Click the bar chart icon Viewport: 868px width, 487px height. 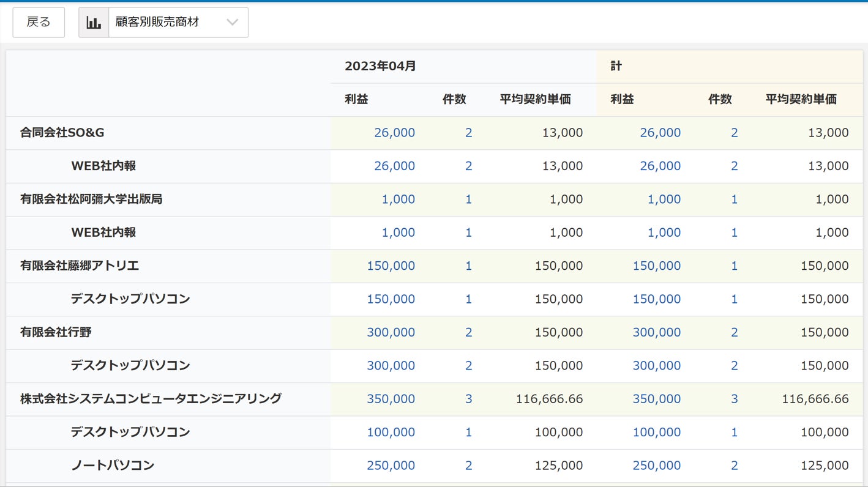click(94, 23)
